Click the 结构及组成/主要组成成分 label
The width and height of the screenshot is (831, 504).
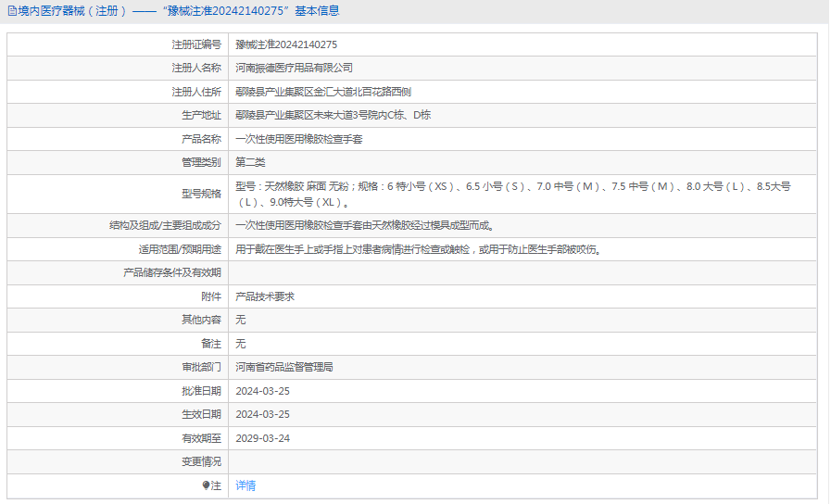click(x=165, y=226)
